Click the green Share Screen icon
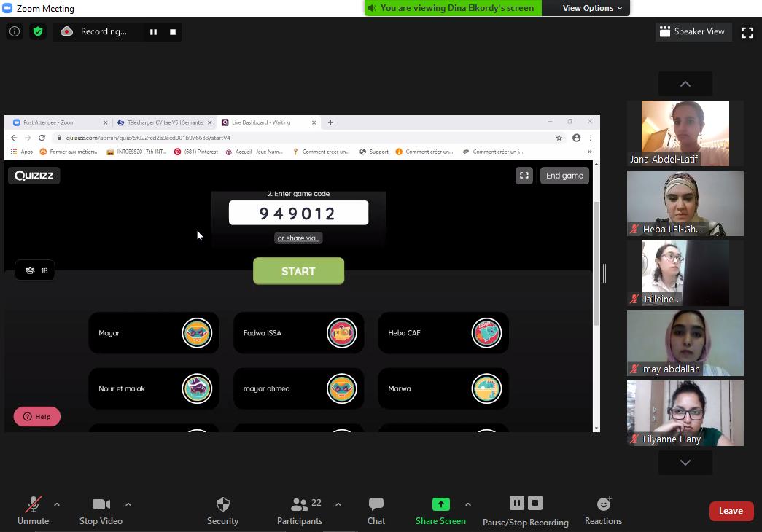 click(x=440, y=504)
